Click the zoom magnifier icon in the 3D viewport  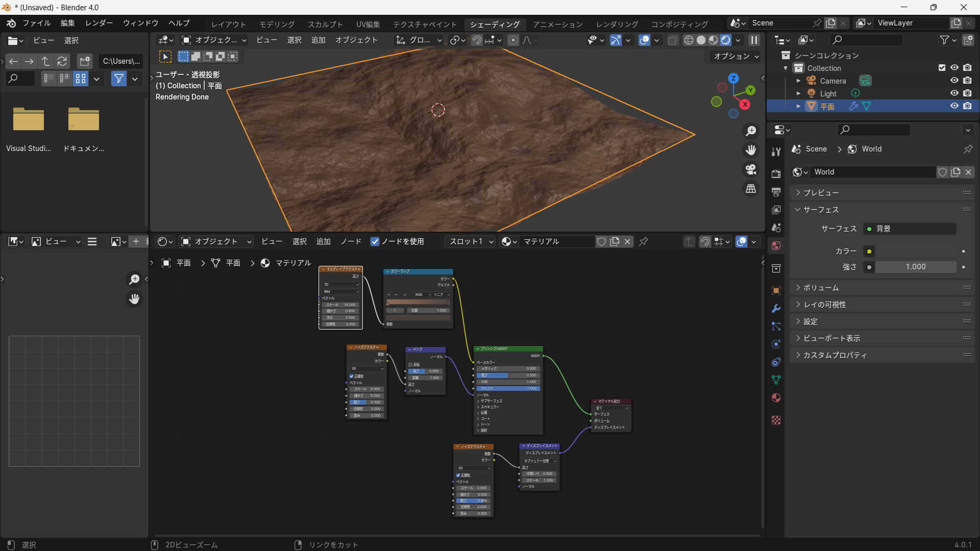751,131
